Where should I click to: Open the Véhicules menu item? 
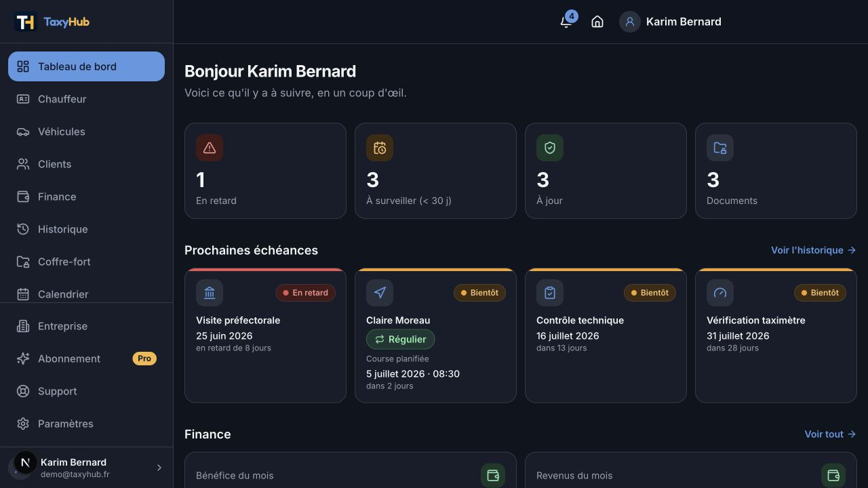pyautogui.click(x=86, y=131)
